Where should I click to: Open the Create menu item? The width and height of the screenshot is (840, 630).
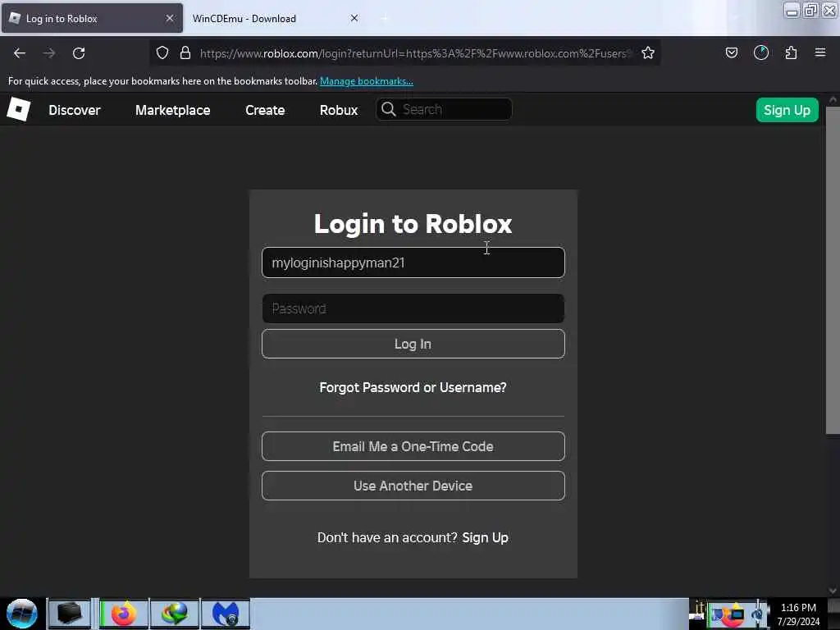coord(265,111)
